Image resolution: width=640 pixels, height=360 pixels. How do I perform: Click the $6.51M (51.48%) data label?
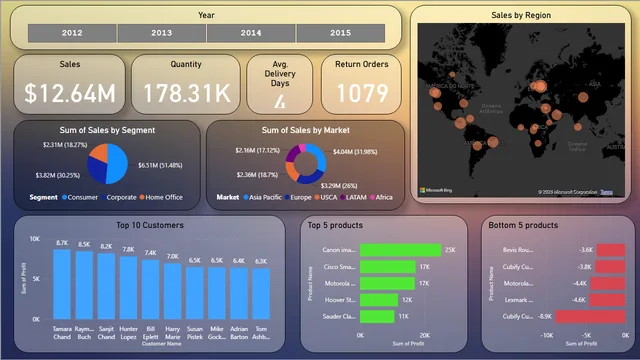[x=160, y=165]
